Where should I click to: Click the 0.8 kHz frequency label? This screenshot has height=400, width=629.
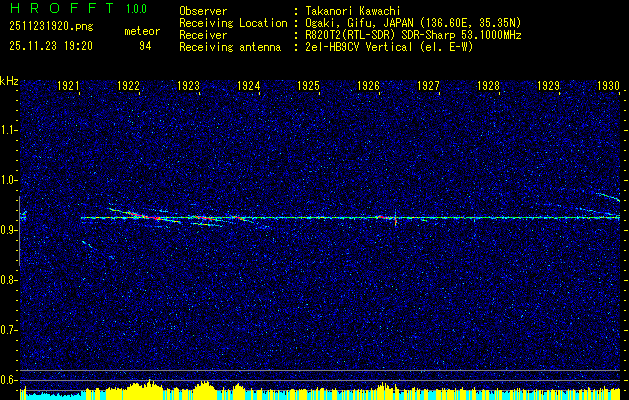[8, 280]
